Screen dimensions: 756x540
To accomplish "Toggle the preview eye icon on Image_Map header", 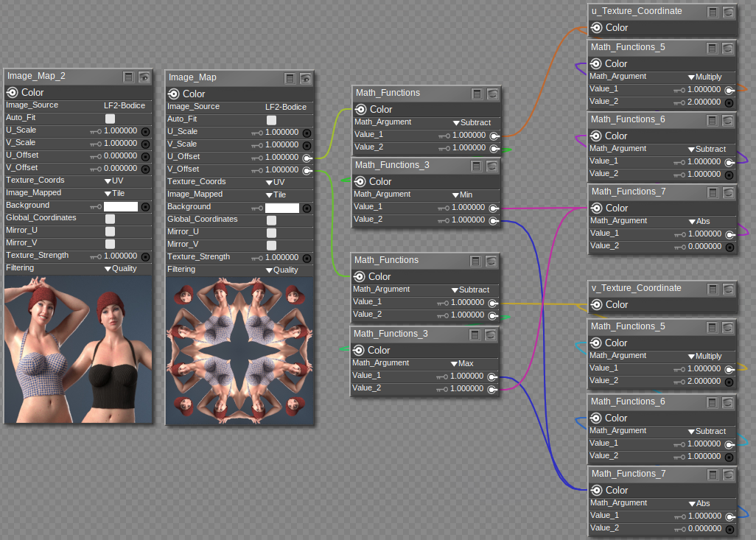I will click(x=305, y=78).
